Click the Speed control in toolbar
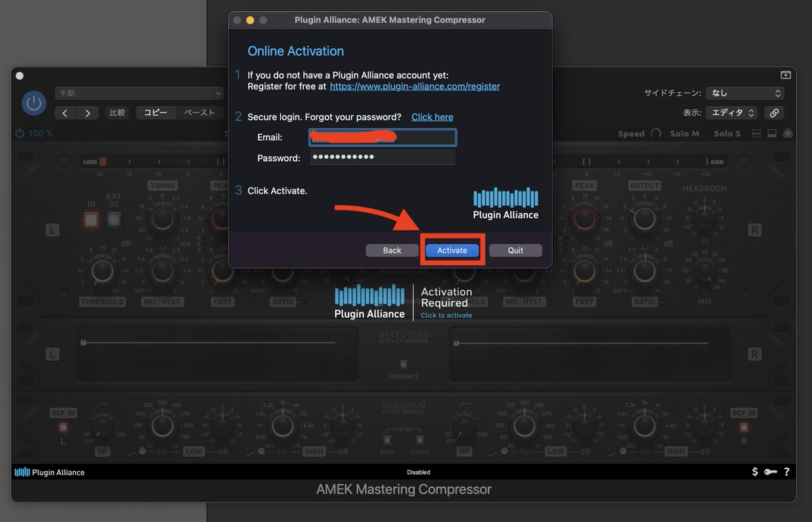Image resolution: width=812 pixels, height=522 pixels. tap(639, 133)
